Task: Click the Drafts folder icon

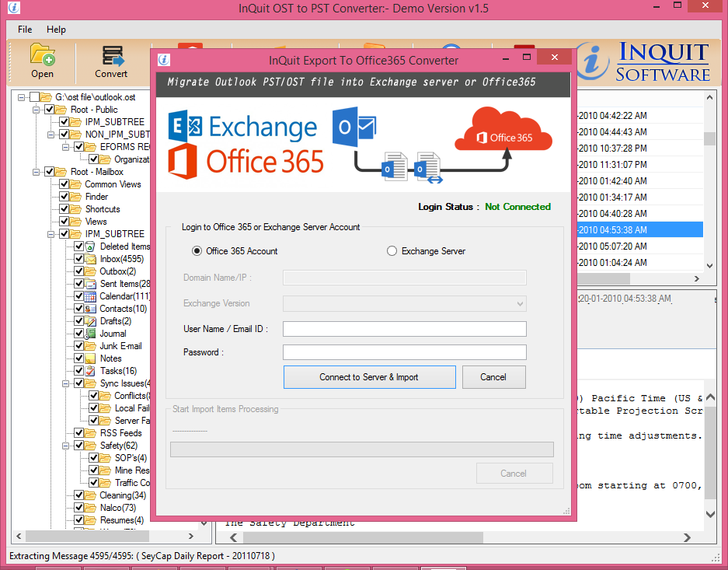Action: click(x=91, y=321)
